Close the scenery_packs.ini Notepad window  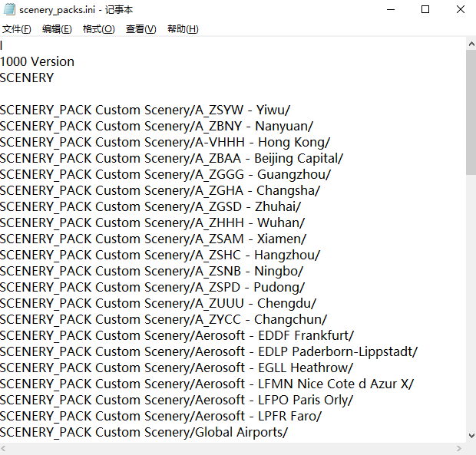tap(460, 9)
